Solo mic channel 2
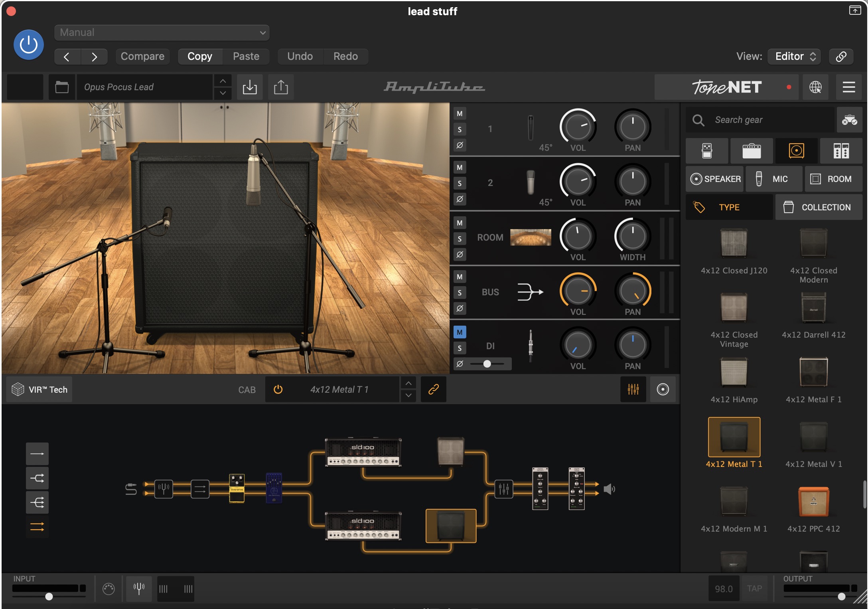This screenshot has height=609, width=868. point(460,183)
